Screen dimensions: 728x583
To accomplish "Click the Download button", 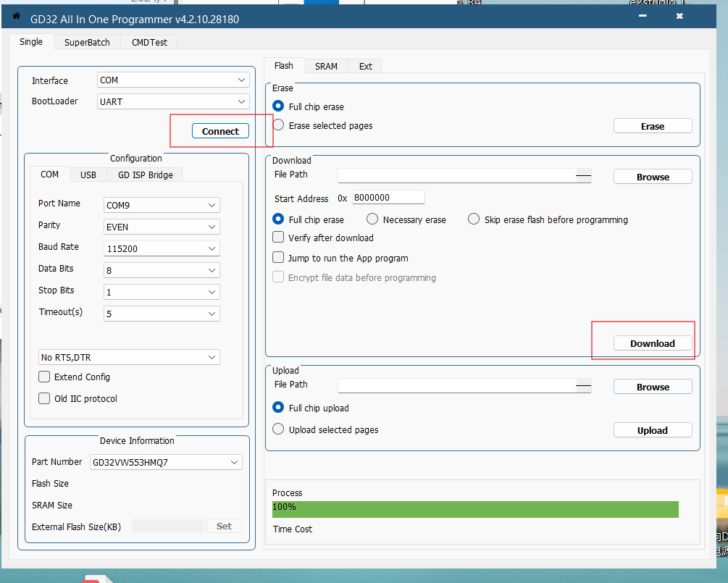I will point(652,343).
